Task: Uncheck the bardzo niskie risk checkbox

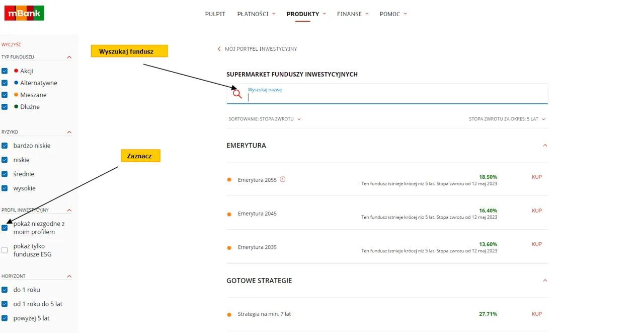Action: pos(5,146)
